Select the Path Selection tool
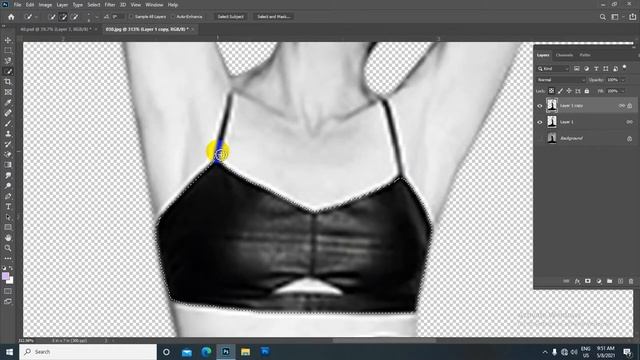Image resolution: width=640 pixels, height=360 pixels. click(x=8, y=217)
